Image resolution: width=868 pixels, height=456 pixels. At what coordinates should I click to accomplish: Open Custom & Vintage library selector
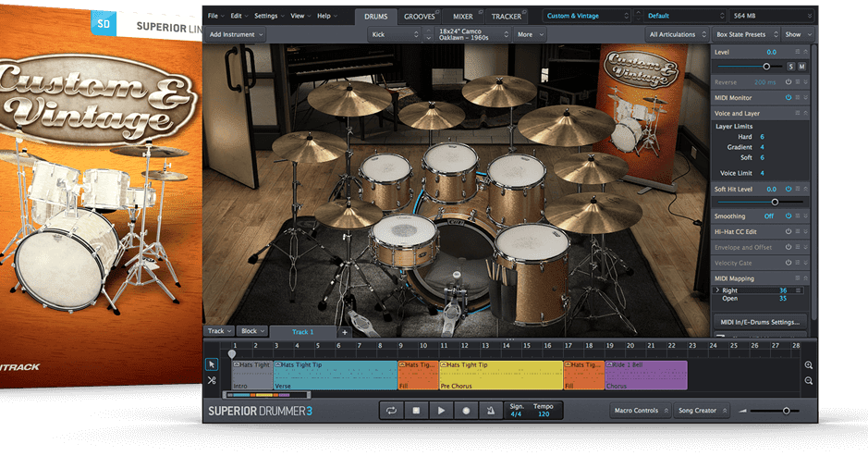(587, 16)
